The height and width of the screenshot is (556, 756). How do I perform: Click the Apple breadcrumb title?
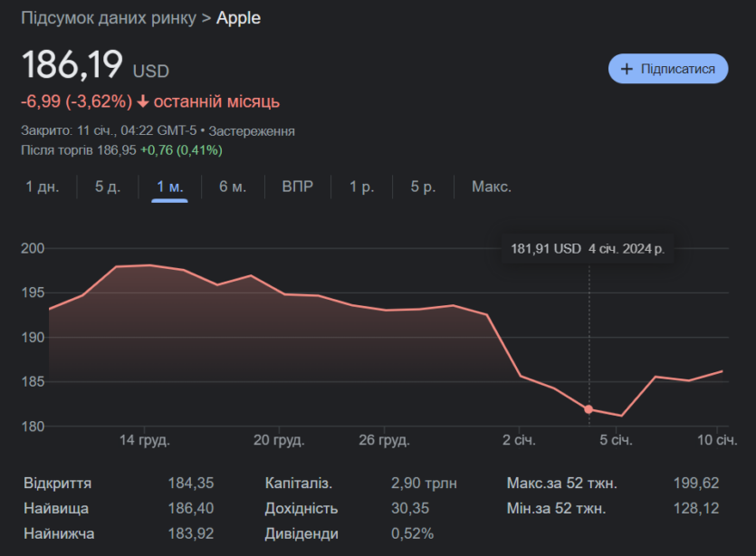[238, 18]
